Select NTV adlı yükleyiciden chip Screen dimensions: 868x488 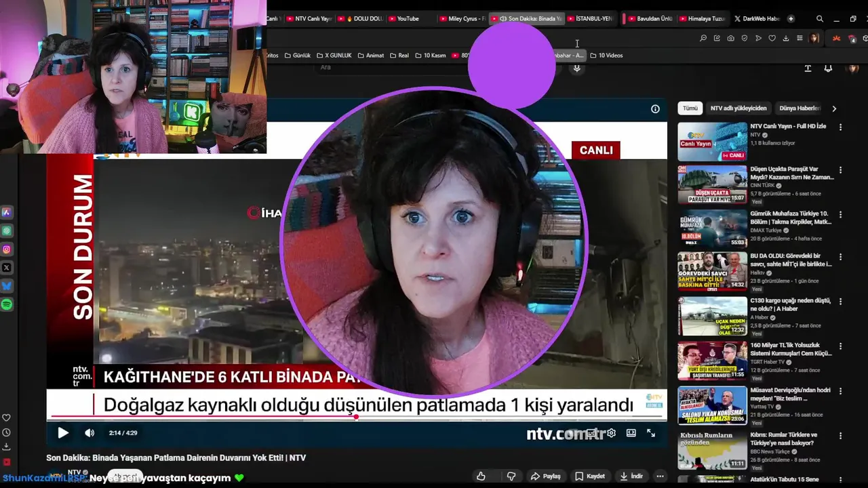[738, 108]
